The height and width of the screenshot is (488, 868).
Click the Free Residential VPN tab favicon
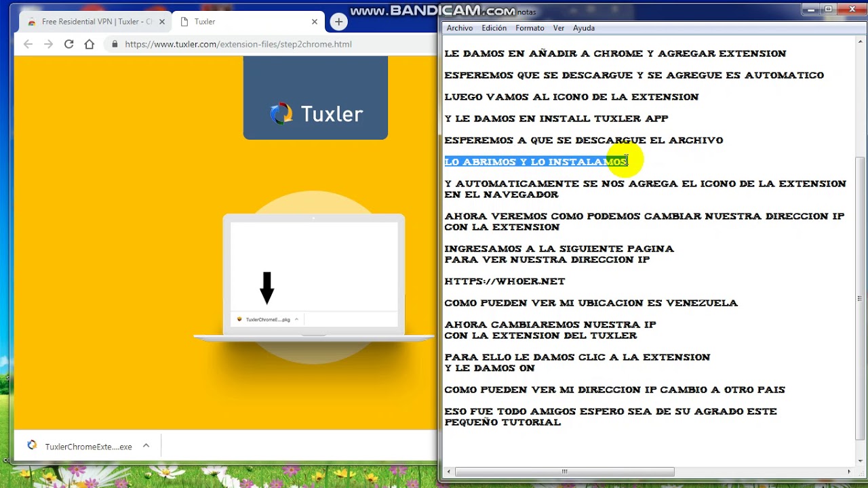click(32, 22)
